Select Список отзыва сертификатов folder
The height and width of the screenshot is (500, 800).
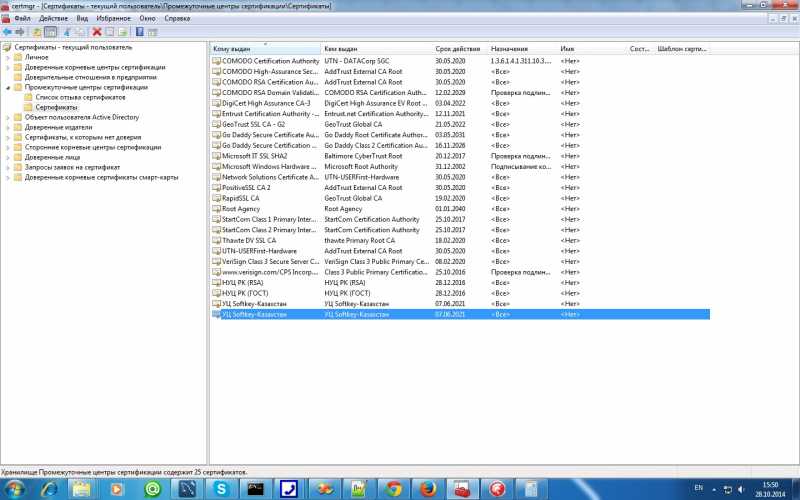(80, 98)
